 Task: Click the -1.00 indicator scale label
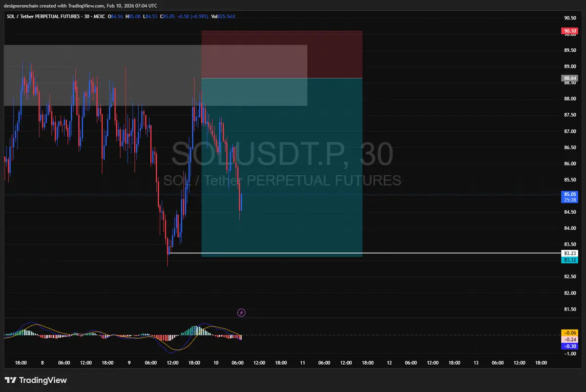tap(570, 353)
